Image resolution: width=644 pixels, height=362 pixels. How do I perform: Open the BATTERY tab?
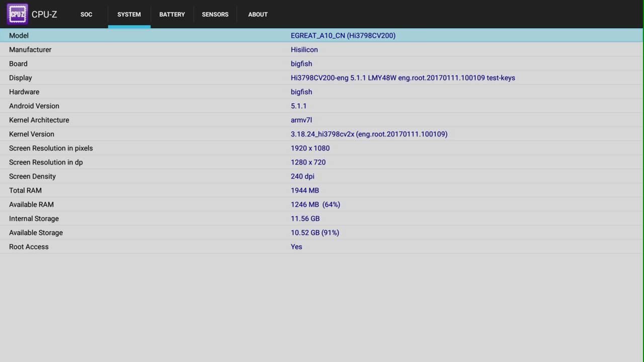click(x=172, y=14)
